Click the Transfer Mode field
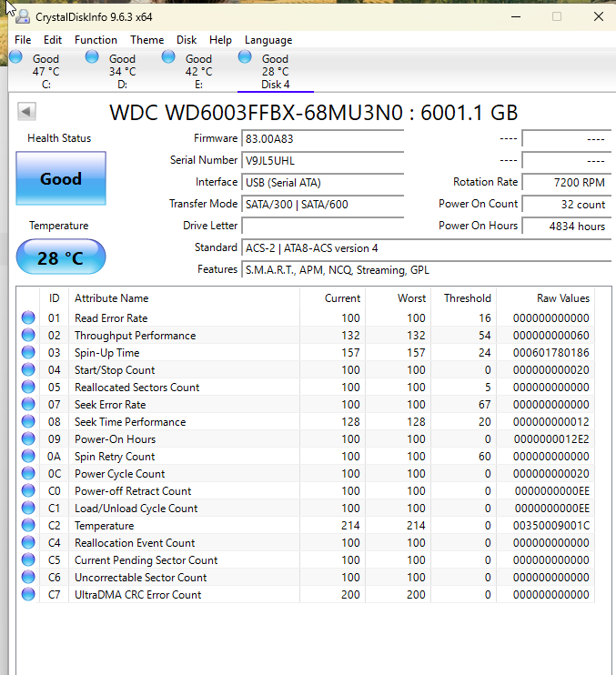Screen dimensions: 616x675 click(322, 205)
